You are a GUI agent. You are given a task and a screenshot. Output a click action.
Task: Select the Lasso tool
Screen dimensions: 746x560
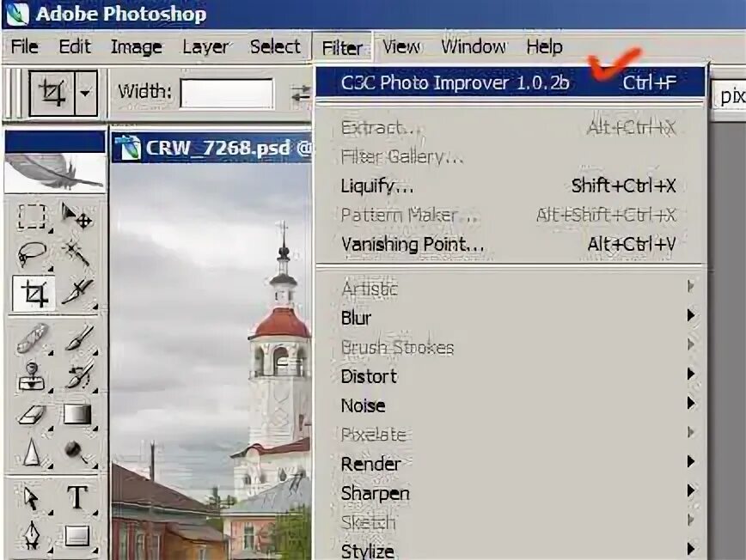32,254
